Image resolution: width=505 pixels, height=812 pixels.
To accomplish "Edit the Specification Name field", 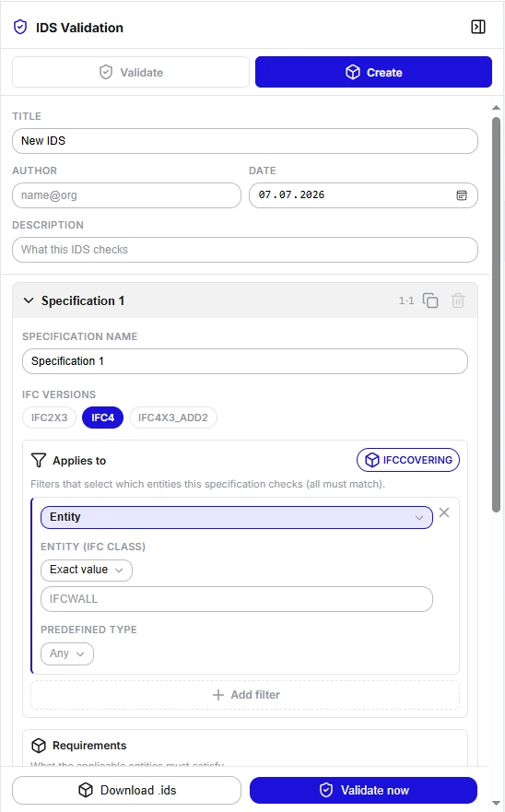I will [x=245, y=361].
